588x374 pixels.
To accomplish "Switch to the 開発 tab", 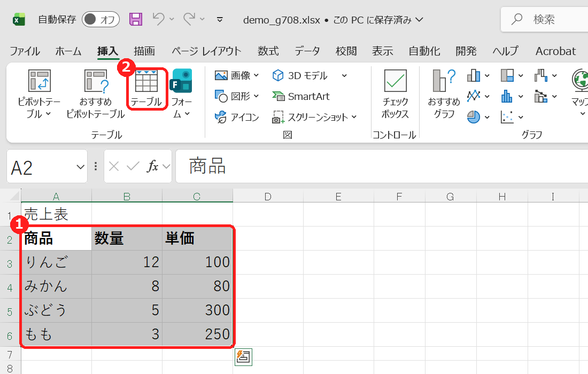I will pos(466,51).
